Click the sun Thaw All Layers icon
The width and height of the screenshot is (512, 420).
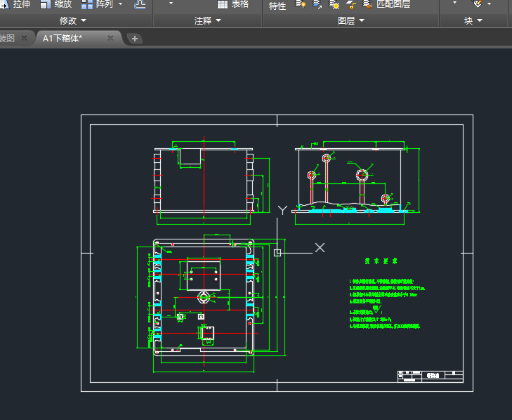334,5
